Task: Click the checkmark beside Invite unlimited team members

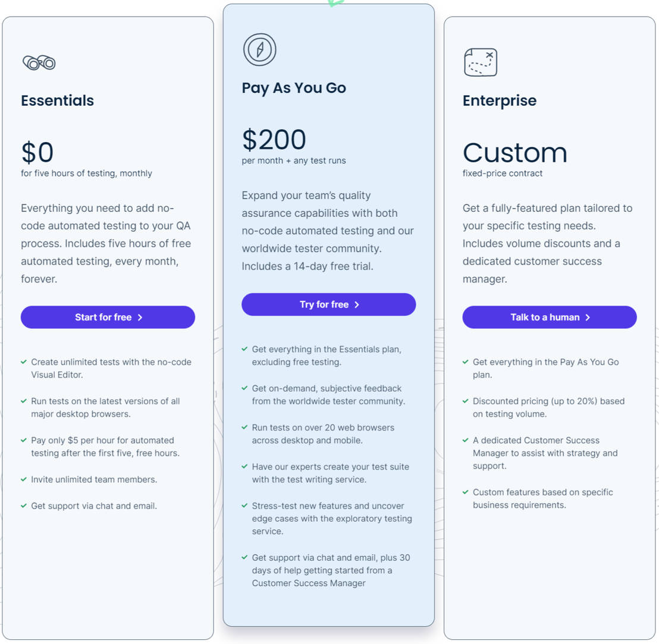Action: [x=24, y=479]
